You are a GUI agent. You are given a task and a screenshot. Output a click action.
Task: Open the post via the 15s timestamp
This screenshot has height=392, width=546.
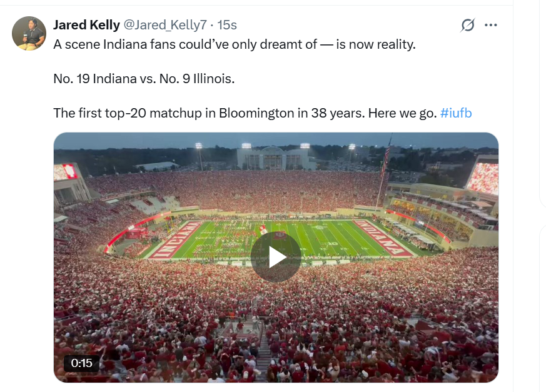(x=227, y=25)
